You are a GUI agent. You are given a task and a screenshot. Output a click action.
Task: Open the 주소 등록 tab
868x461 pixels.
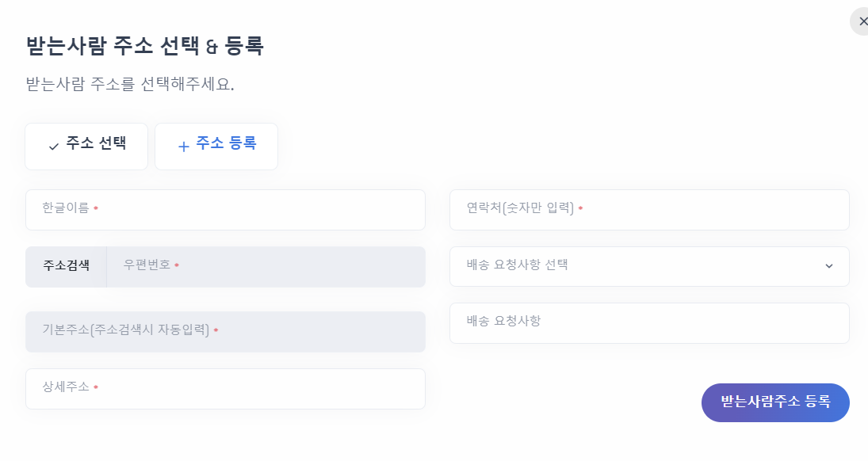point(216,146)
